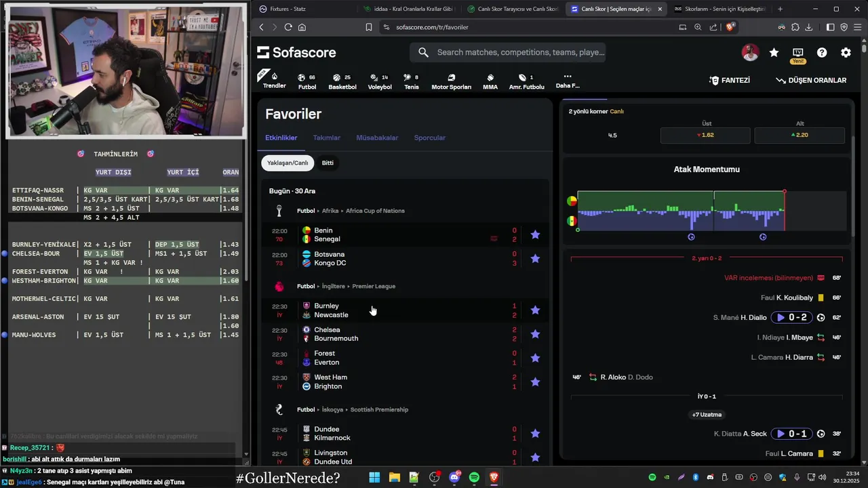Select the Benin vs Senegal match row
Viewport: 868px width, 488px height.
(406, 235)
